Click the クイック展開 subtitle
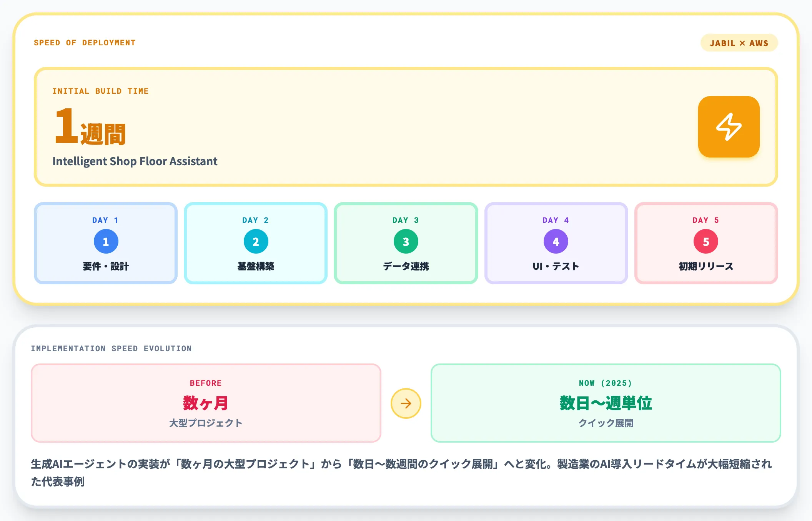Image resolution: width=812 pixels, height=521 pixels. (x=606, y=423)
